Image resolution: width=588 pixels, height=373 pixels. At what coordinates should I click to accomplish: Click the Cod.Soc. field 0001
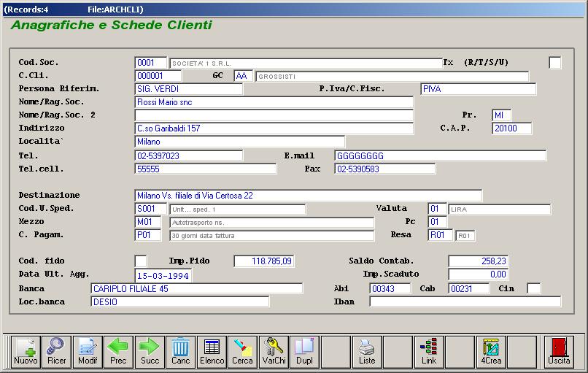(x=150, y=63)
